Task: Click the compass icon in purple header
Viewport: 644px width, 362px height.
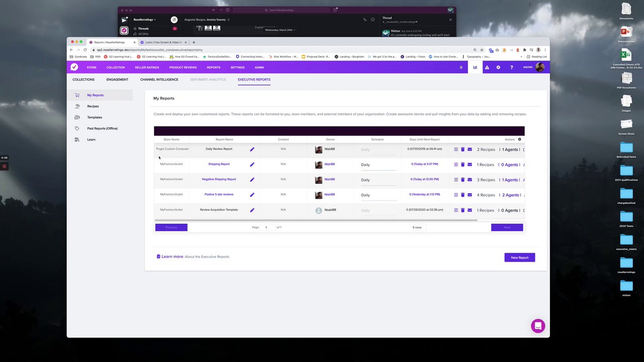Action: click(x=498, y=67)
